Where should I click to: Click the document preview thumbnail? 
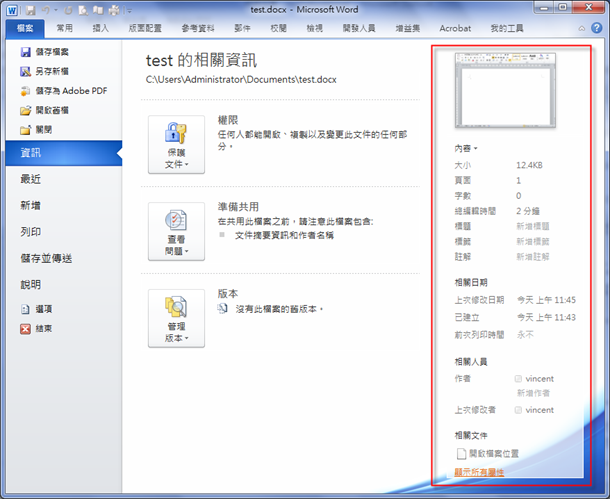pyautogui.click(x=505, y=91)
